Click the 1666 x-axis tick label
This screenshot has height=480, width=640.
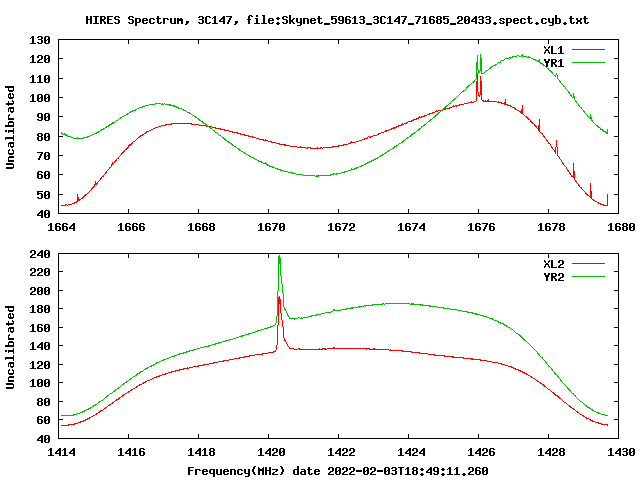click(131, 227)
